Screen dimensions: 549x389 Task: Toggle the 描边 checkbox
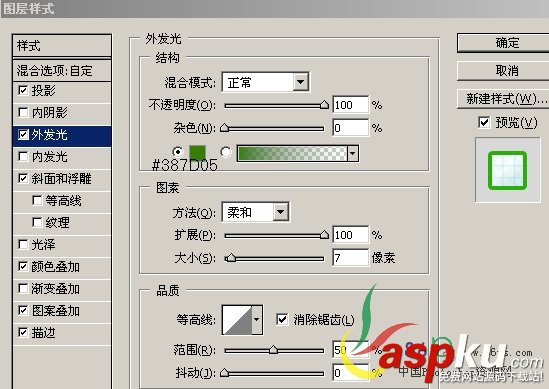click(23, 333)
